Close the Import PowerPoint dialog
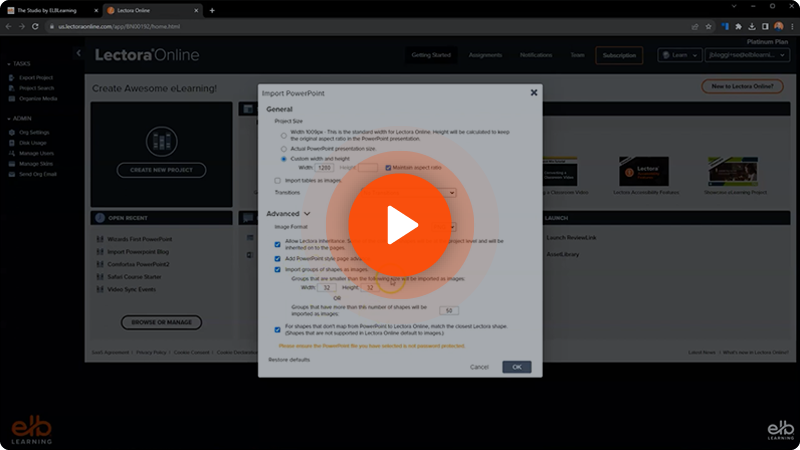This screenshot has width=800, height=450. pyautogui.click(x=534, y=92)
